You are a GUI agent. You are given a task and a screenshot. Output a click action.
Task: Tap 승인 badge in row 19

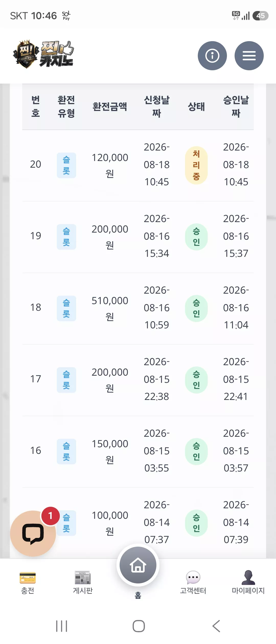coord(196,237)
